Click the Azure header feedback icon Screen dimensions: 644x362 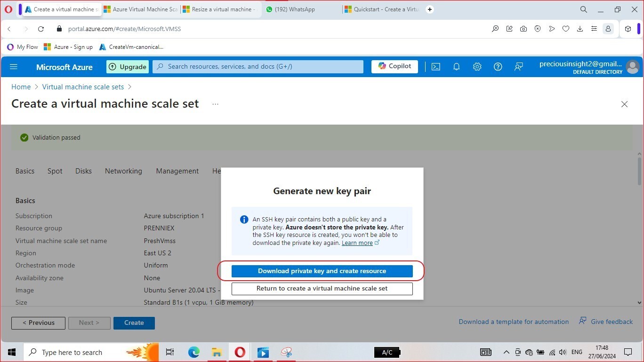(519, 67)
